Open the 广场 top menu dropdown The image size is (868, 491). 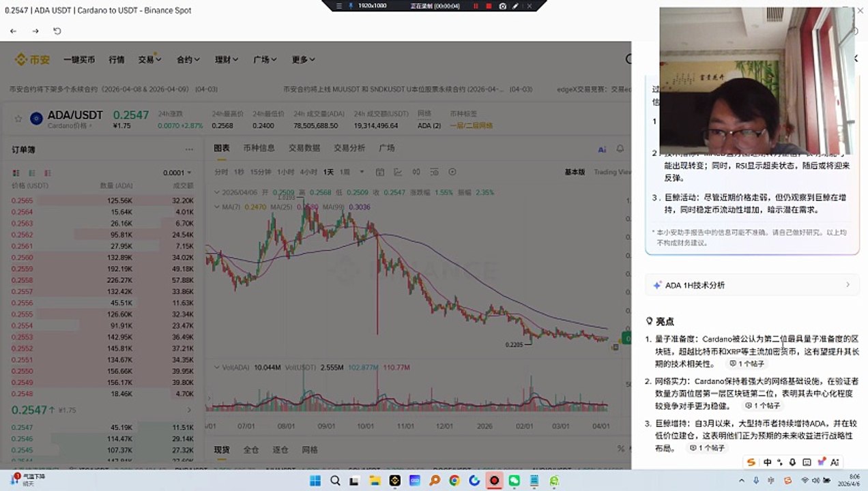pyautogui.click(x=265, y=60)
